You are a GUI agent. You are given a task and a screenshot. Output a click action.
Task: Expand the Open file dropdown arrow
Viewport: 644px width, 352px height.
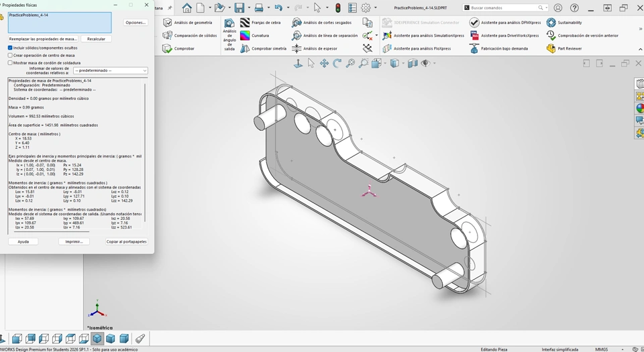[x=229, y=8]
